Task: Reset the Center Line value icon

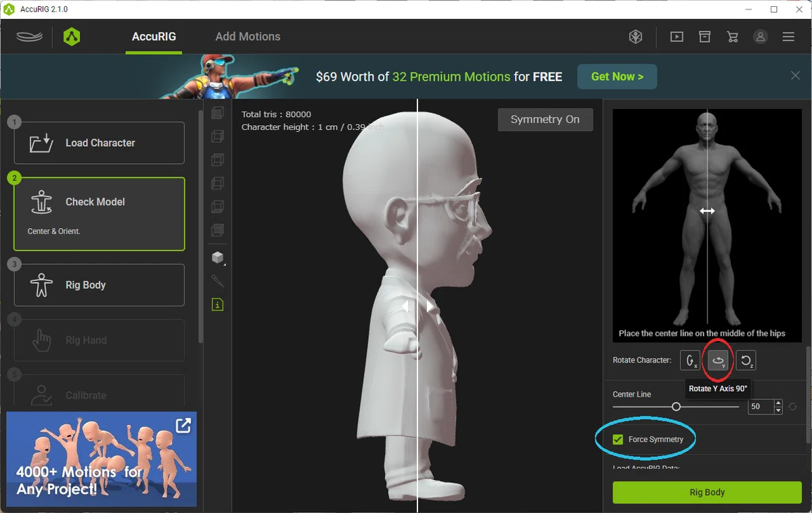Action: 792,407
